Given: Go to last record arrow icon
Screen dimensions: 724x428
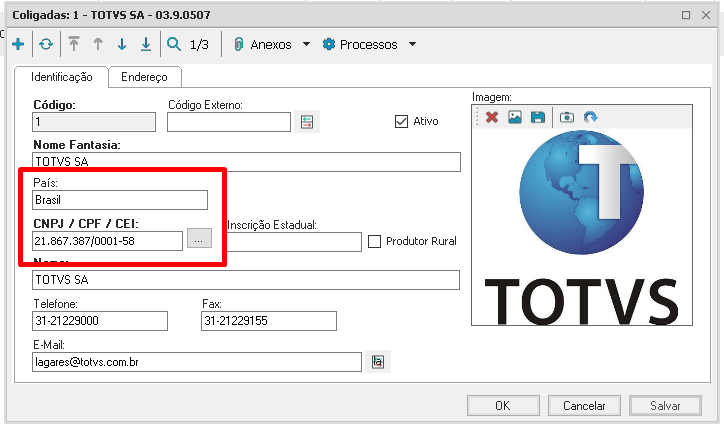Looking at the screenshot, I should [x=146, y=44].
